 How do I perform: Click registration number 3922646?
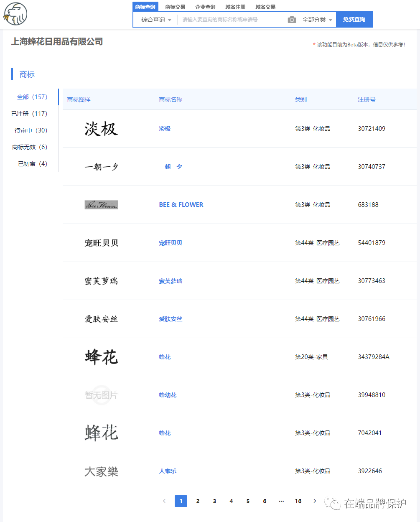click(x=370, y=471)
